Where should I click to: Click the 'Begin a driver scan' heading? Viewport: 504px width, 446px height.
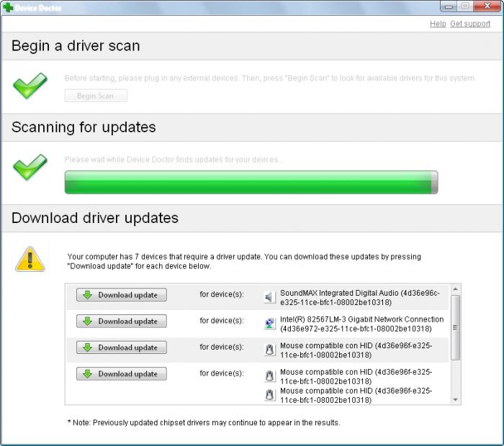pos(76,45)
